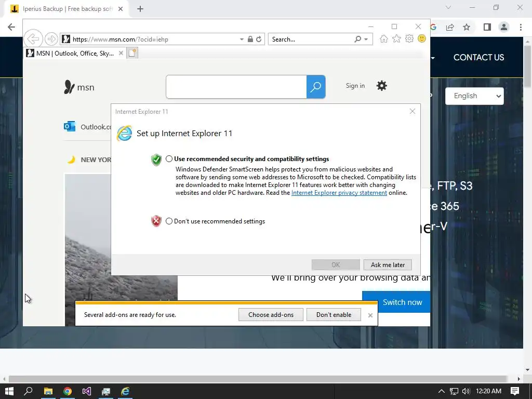
Task: Open the action center notifications icon
Action: 515,391
